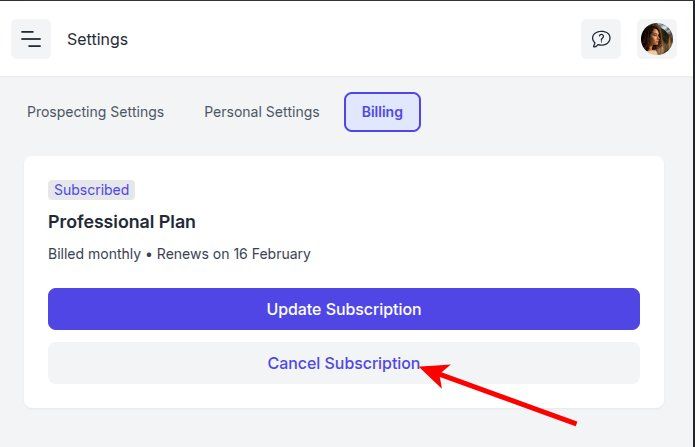Click the Renews on 16 February date
Image resolution: width=695 pixels, height=447 pixels.
(234, 254)
